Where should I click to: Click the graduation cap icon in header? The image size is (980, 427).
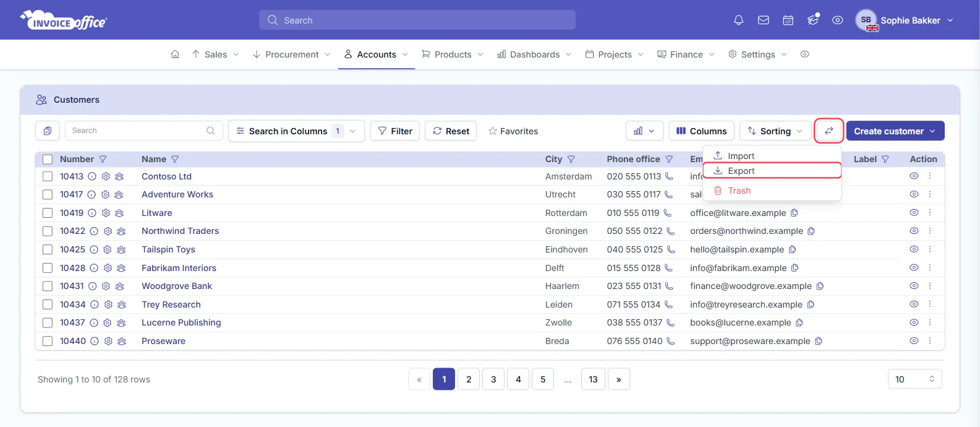813,20
